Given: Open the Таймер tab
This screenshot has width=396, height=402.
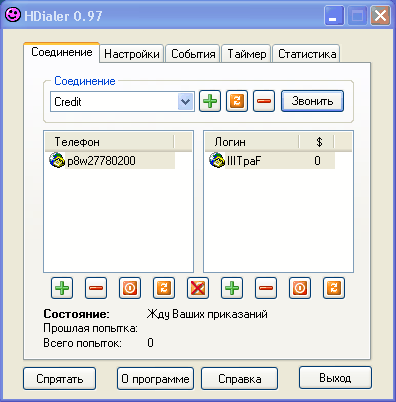Looking at the screenshot, I should pos(247,54).
